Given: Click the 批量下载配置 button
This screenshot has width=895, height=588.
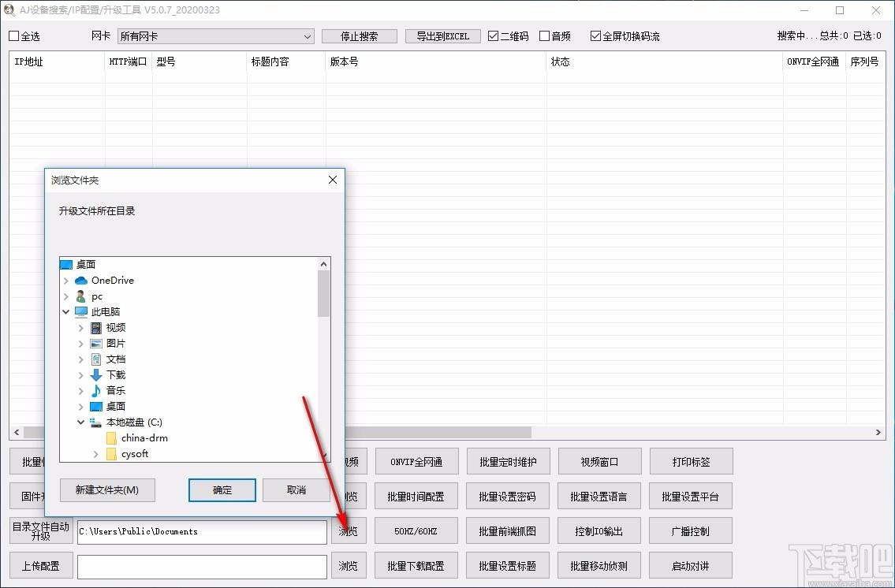Looking at the screenshot, I should click(x=416, y=566).
